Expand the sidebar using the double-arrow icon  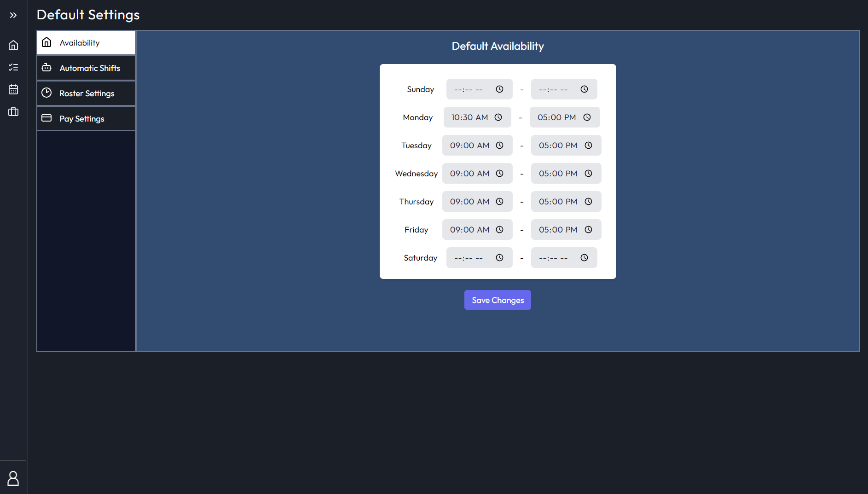click(x=13, y=14)
